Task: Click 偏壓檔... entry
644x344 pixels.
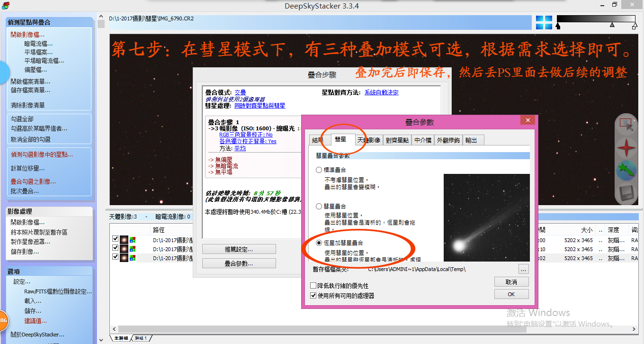Action: coord(36,70)
